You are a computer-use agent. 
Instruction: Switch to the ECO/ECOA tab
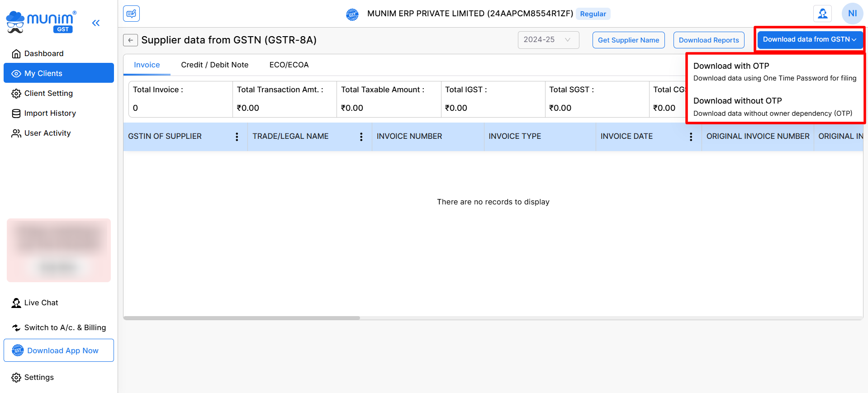click(289, 65)
